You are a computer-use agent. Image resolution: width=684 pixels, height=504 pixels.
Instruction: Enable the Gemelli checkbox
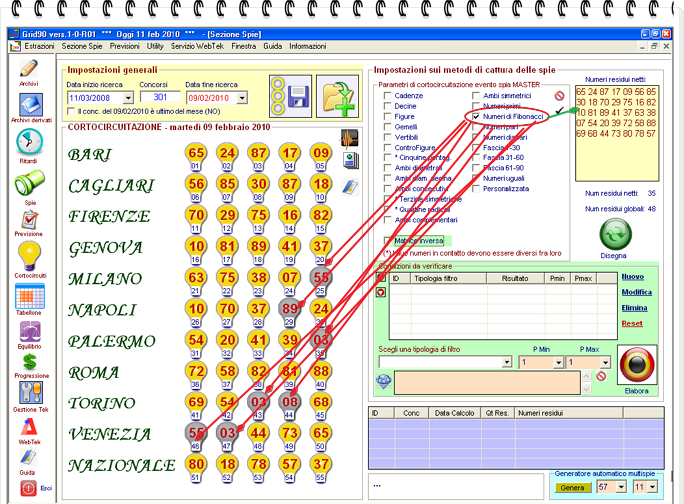(x=387, y=127)
